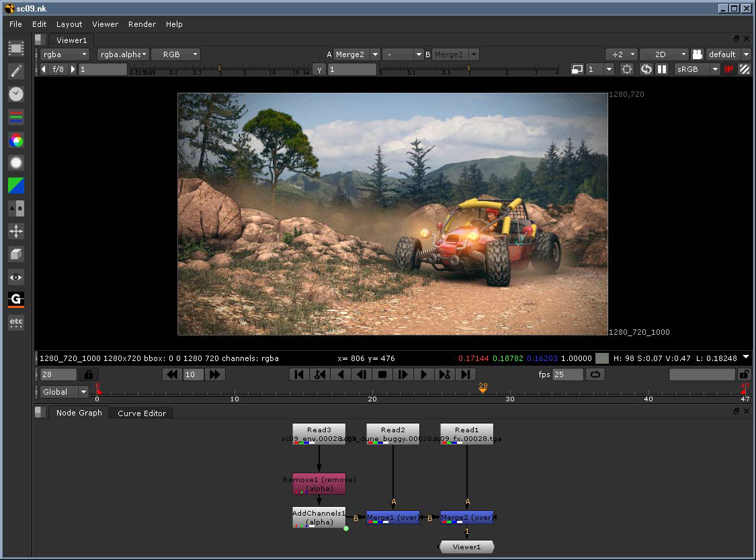Open the Keyer nodes menu
The height and width of the screenshot is (560, 756).
pos(16,186)
